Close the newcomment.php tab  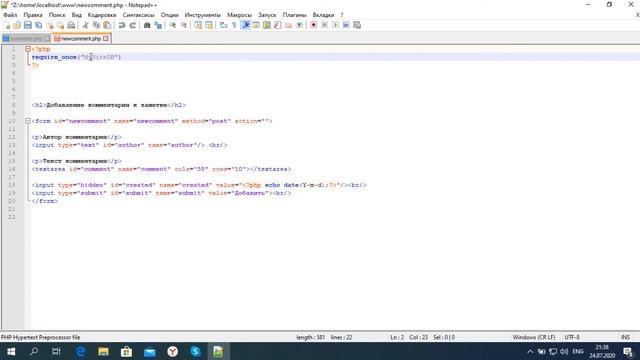(106, 38)
